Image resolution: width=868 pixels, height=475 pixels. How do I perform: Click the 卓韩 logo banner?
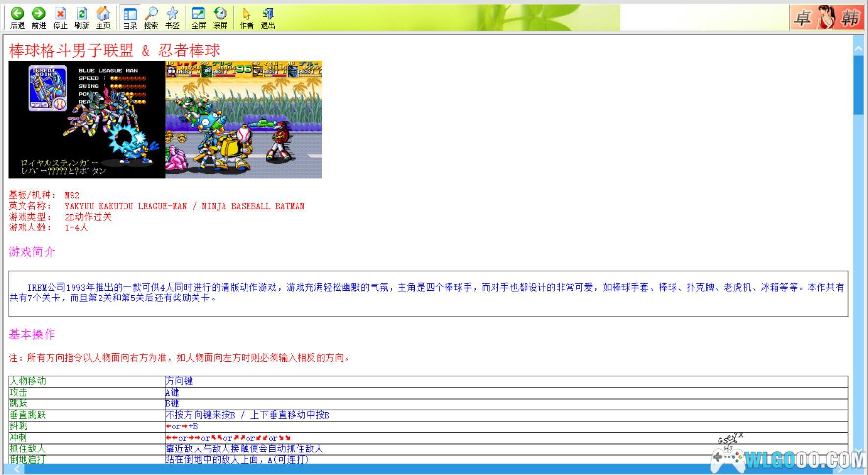pyautogui.click(x=826, y=18)
